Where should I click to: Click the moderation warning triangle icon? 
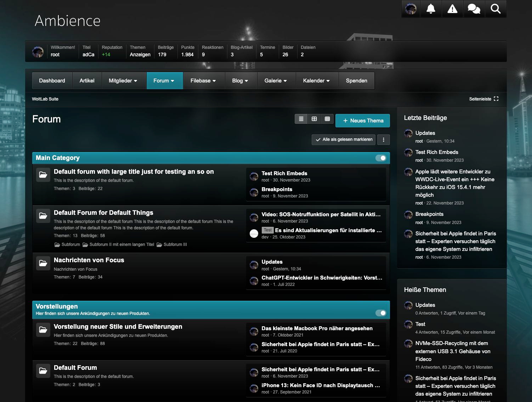pos(452,9)
